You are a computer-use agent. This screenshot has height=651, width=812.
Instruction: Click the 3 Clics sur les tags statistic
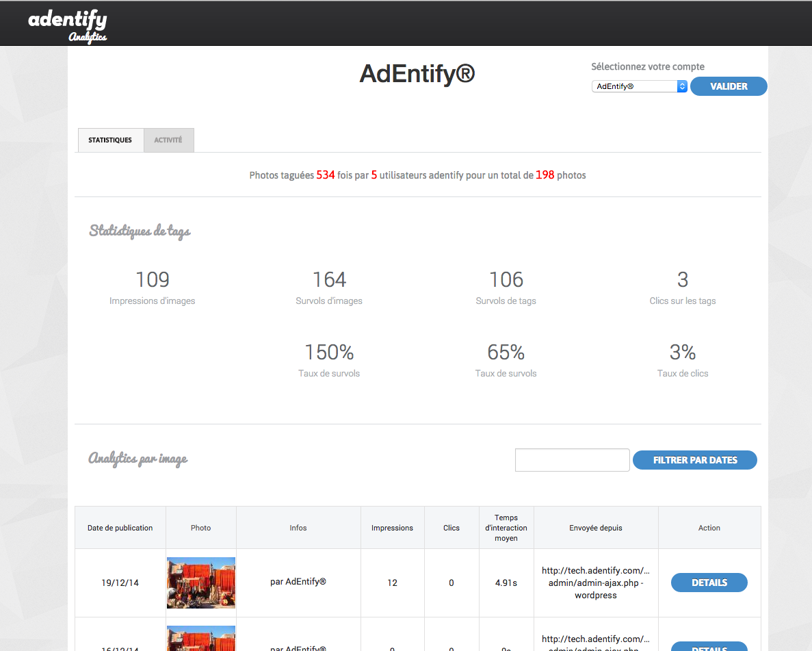coord(683,288)
